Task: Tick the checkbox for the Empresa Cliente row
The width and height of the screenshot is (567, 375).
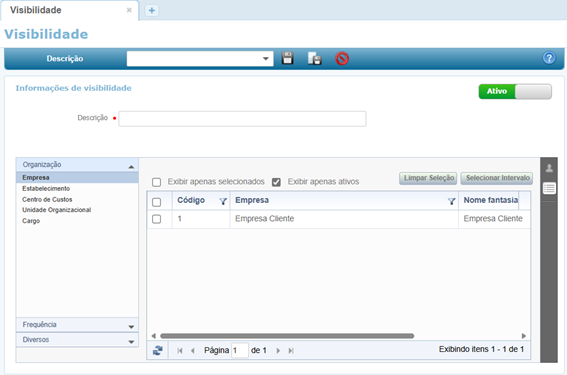Action: [x=157, y=219]
